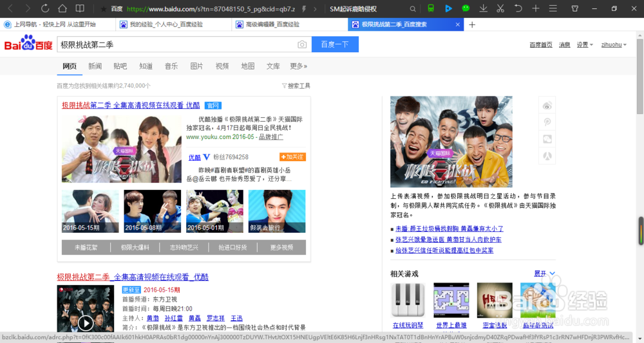
Task: Open the first result title link with 官网 badge
Action: tap(131, 106)
